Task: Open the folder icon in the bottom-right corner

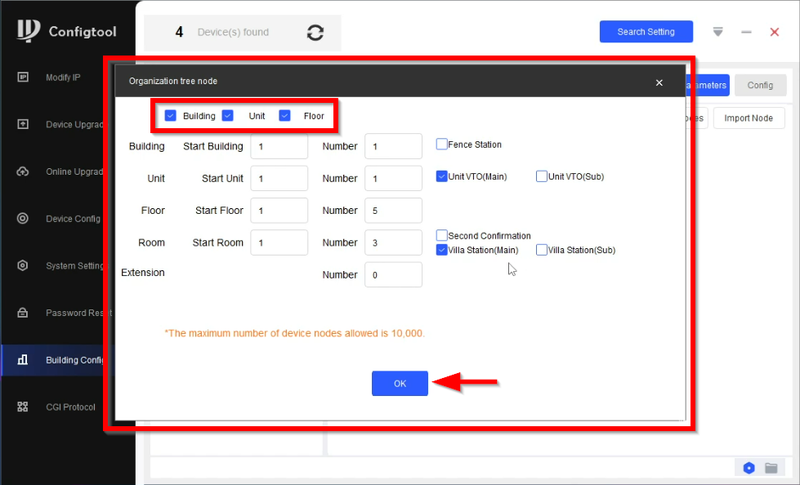Action: (771, 468)
